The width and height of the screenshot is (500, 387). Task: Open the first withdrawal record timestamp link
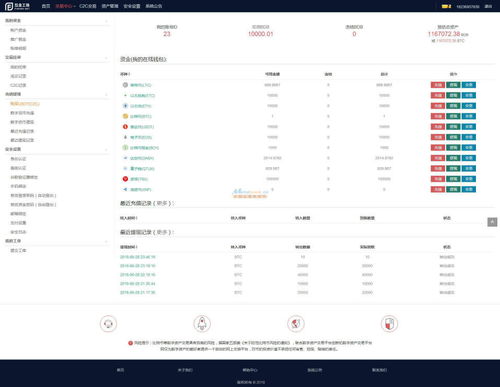click(138, 257)
